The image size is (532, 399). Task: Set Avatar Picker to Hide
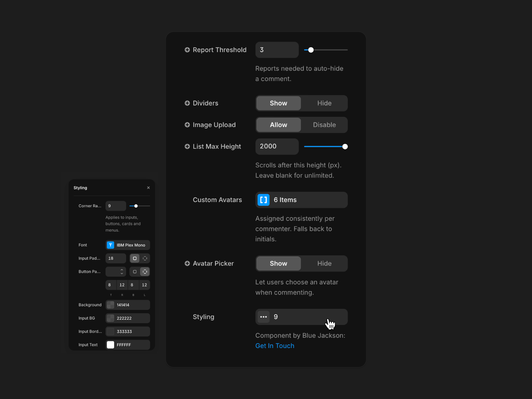point(324,263)
